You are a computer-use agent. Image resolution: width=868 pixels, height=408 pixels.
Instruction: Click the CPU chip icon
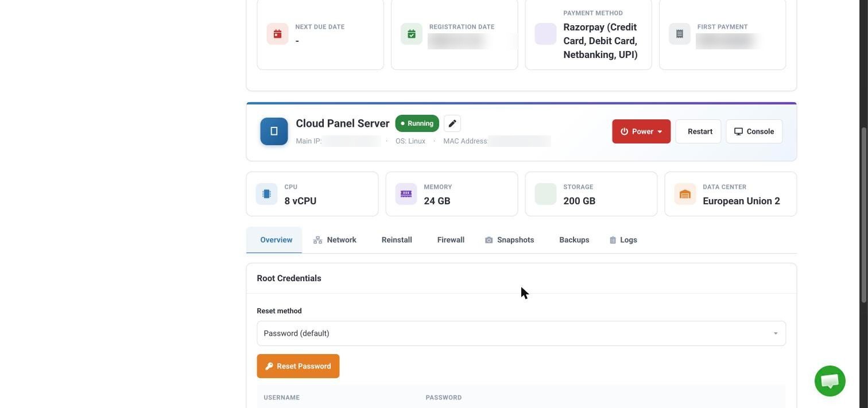266,194
